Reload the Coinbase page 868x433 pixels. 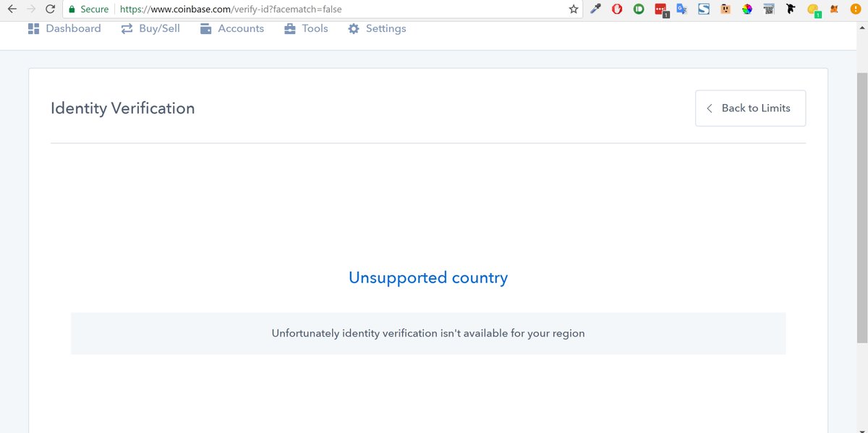pos(50,9)
